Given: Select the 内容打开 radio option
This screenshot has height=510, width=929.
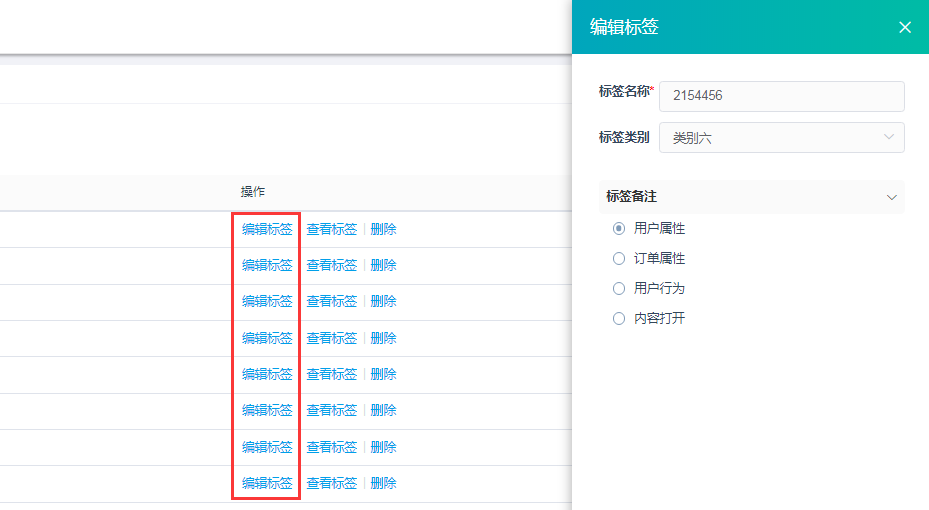Looking at the screenshot, I should pyautogui.click(x=619, y=319).
